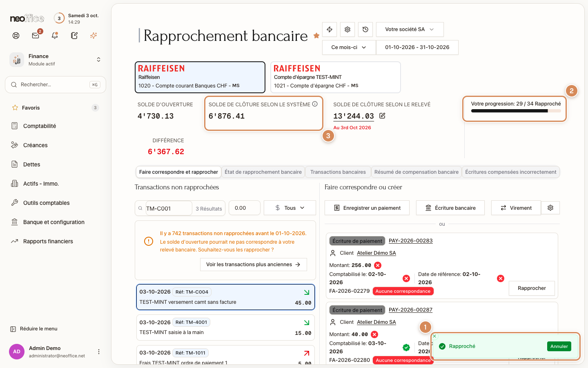Open the Ce mois-ci period dropdown
Image resolution: width=588 pixels, height=368 pixels.
349,47
